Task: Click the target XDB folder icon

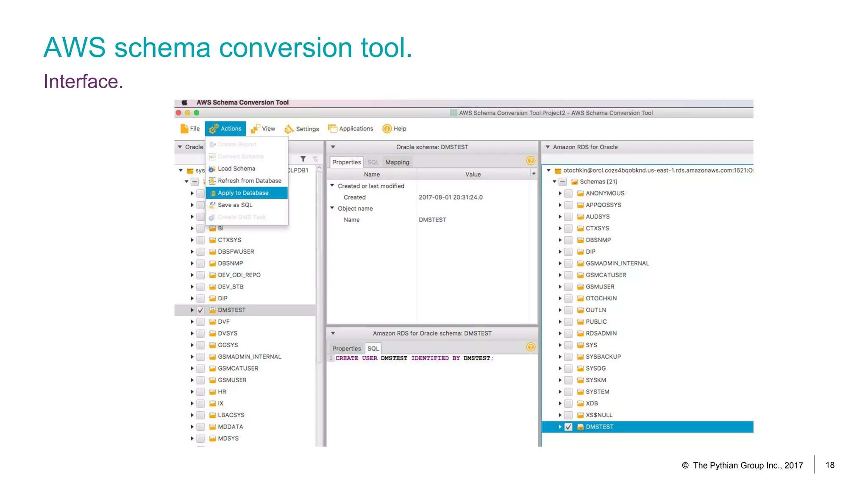Action: click(581, 403)
